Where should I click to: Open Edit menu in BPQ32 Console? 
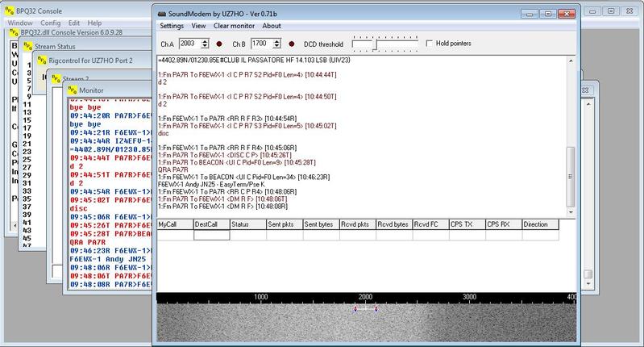click(74, 23)
